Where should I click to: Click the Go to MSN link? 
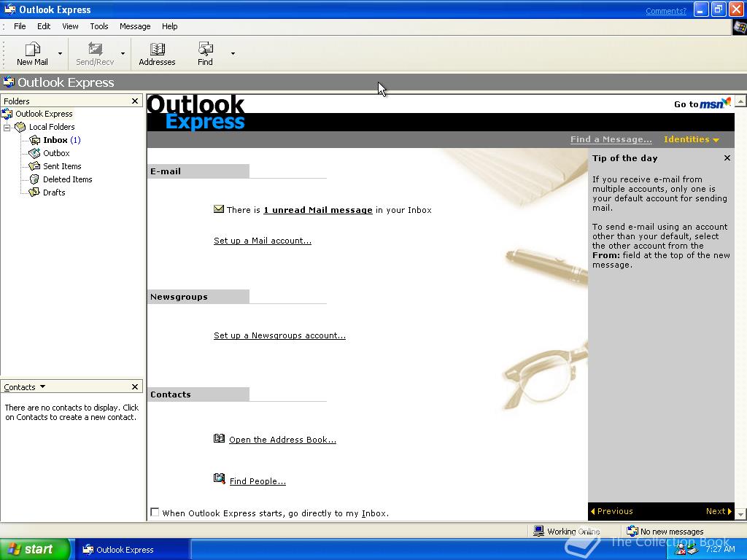pos(703,104)
